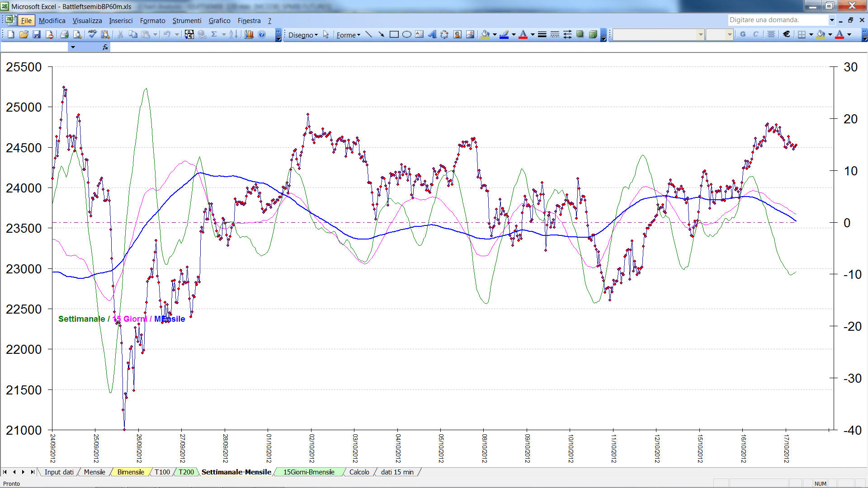This screenshot has width=868, height=488.
Task: Launch the Chart Wizard icon
Action: point(249,34)
